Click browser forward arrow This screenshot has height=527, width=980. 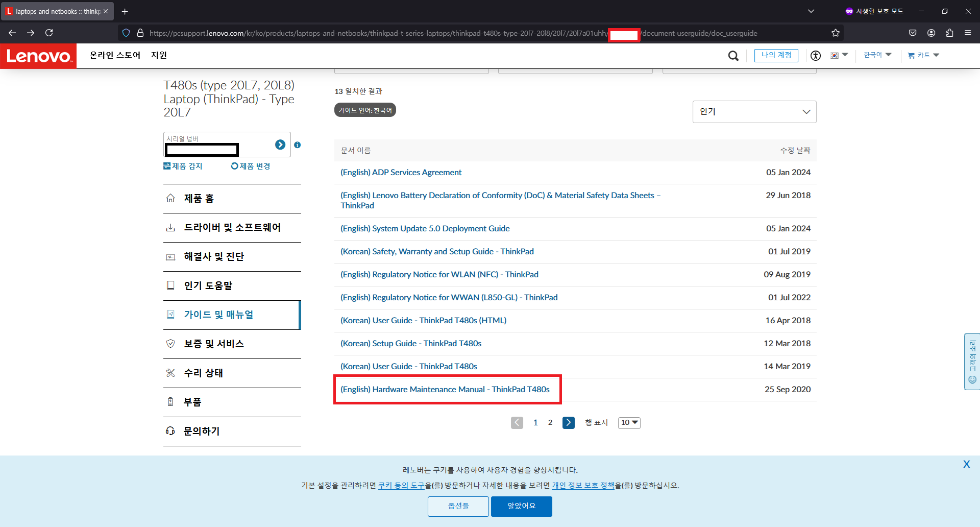coord(31,33)
